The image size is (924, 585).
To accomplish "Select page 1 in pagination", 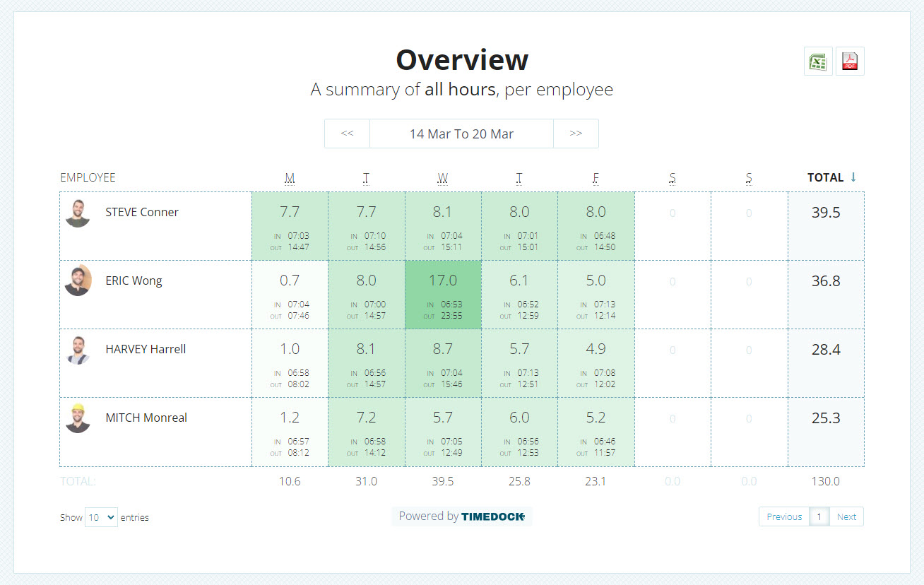I will pyautogui.click(x=819, y=516).
